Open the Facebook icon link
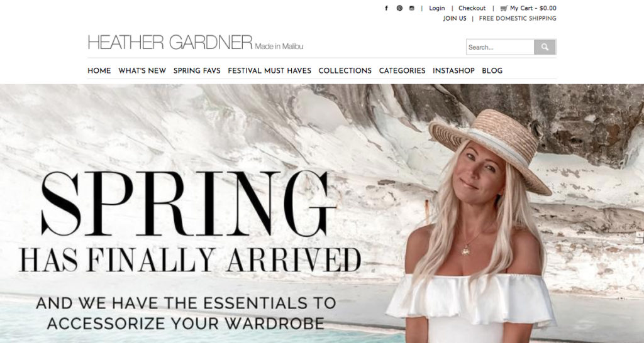The height and width of the screenshot is (343, 644). pos(386,8)
